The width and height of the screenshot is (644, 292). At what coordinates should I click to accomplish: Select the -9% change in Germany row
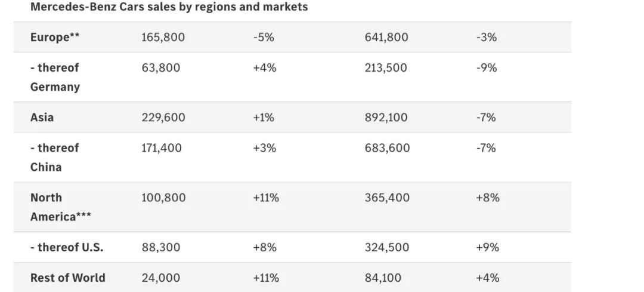[x=487, y=67]
